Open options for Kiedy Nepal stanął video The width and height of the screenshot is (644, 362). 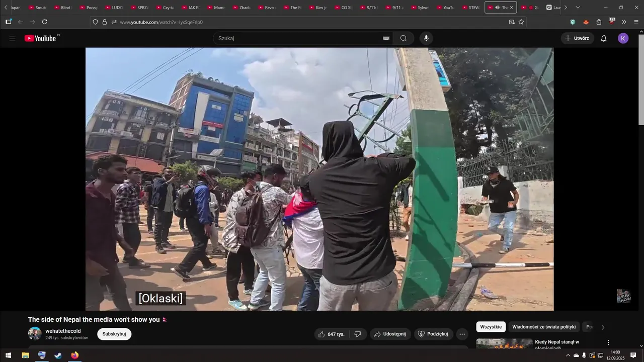(x=608, y=343)
